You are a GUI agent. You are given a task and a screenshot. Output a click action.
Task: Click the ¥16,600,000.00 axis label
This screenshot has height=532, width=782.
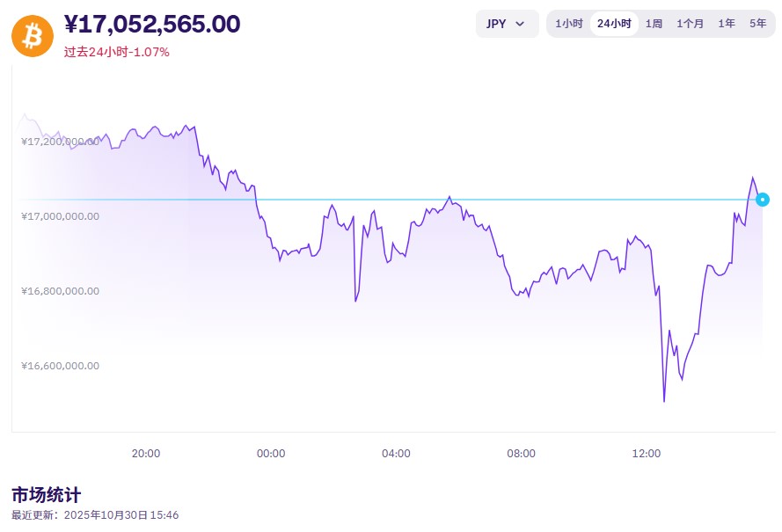pyautogui.click(x=58, y=366)
